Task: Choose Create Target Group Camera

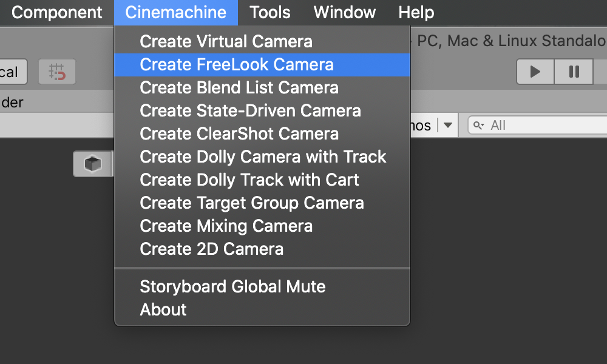Action: [252, 203]
